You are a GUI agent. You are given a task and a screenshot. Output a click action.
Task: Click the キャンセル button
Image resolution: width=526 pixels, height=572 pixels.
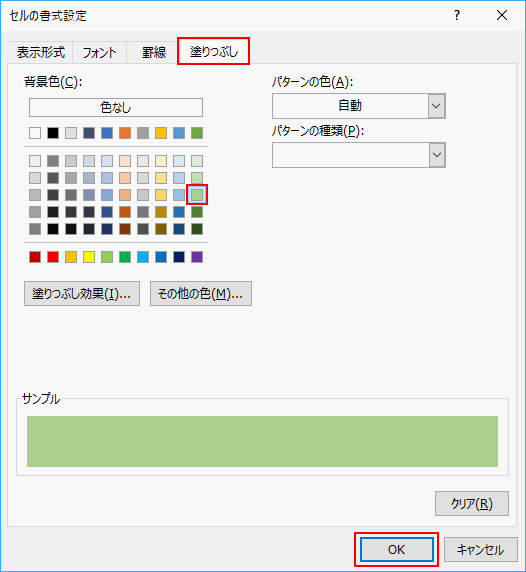point(480,549)
